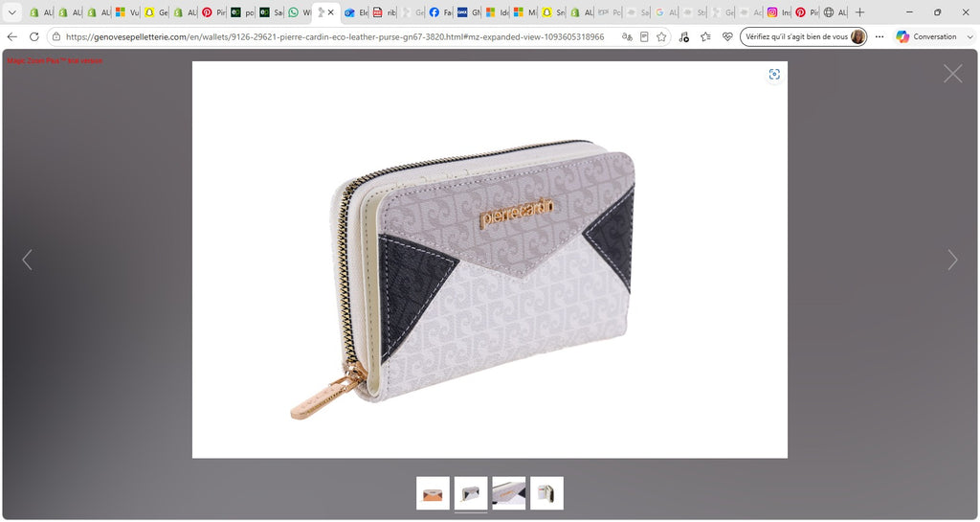
Task: Show the previous product image with the left arrow
Action: (27, 261)
